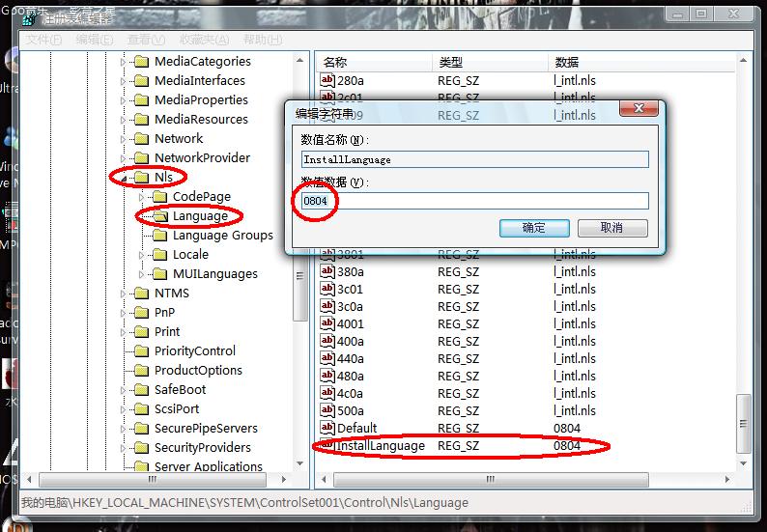Click the string icon beside Default value
This screenshot has width=767, height=532.
click(x=327, y=428)
